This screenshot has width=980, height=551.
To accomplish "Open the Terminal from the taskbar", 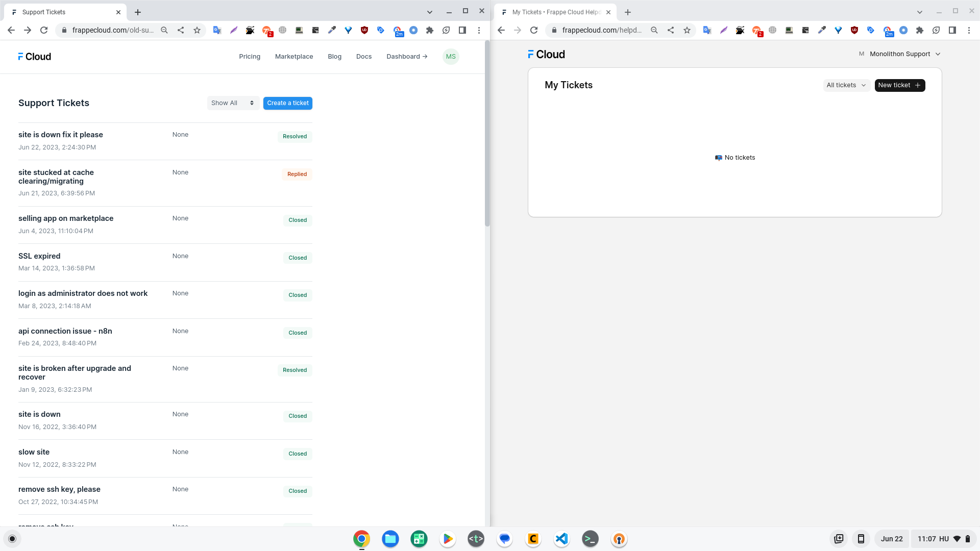I will (x=590, y=539).
